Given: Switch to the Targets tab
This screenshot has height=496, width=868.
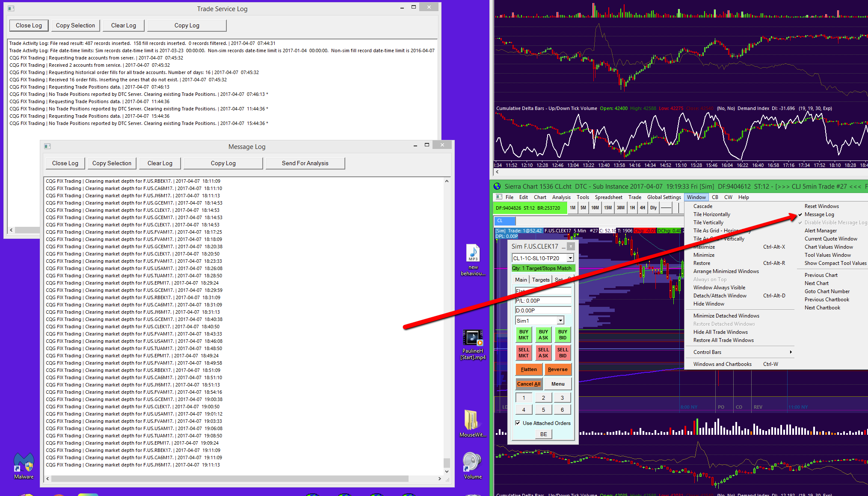Looking at the screenshot, I should pos(541,280).
